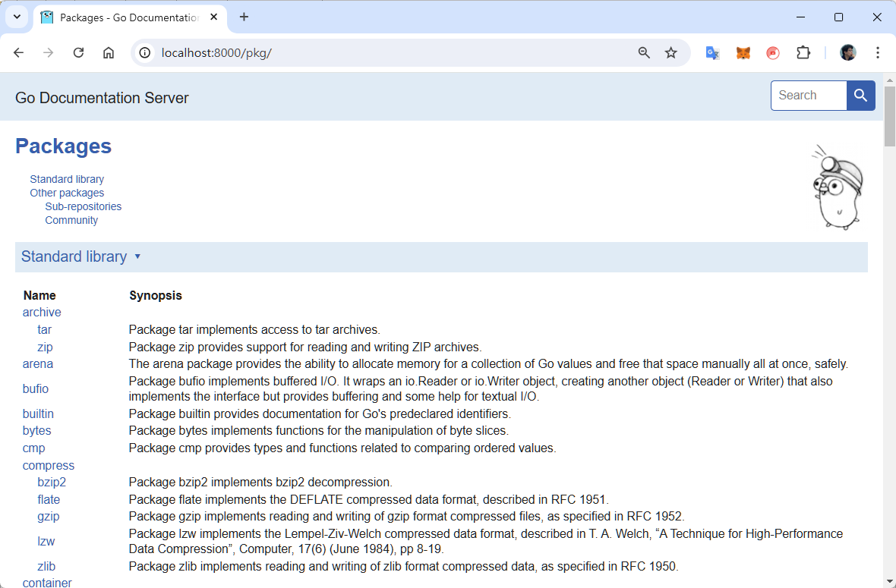Open the bytes package link
This screenshot has height=588, width=896.
[x=36, y=431]
